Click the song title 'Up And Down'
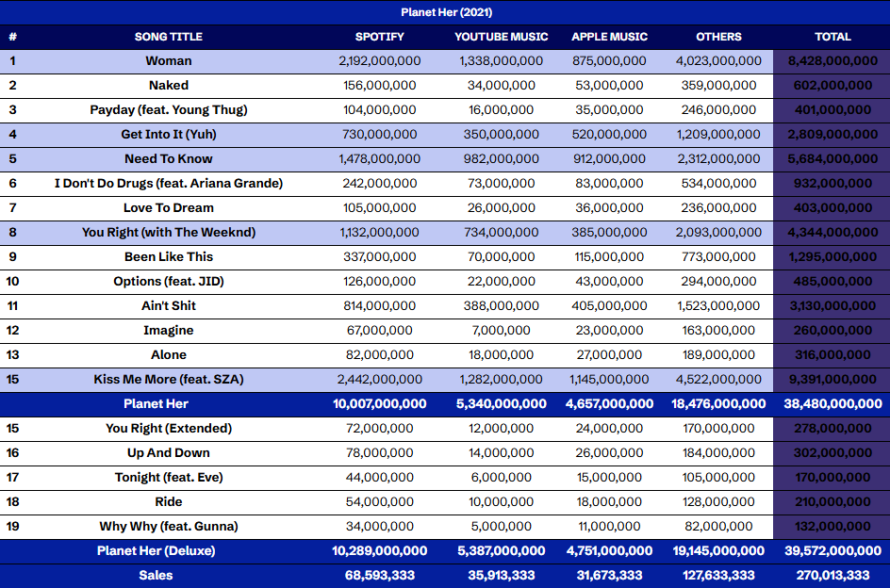 click(x=169, y=452)
